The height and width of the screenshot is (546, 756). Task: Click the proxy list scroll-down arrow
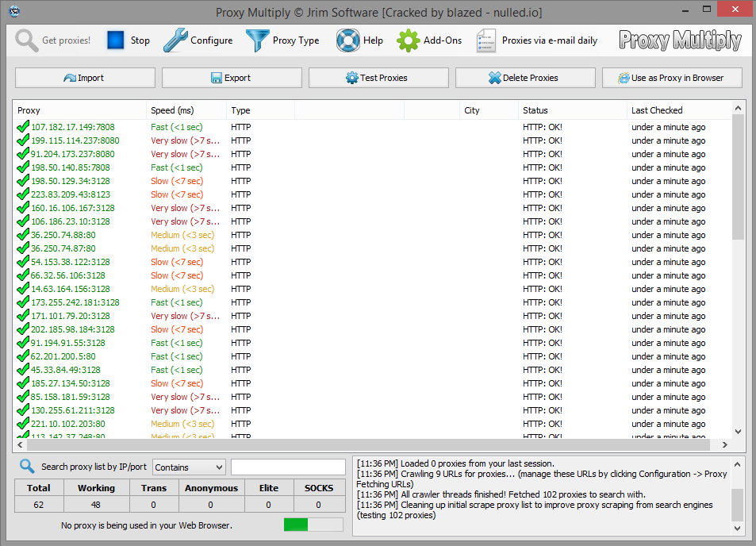[738, 432]
